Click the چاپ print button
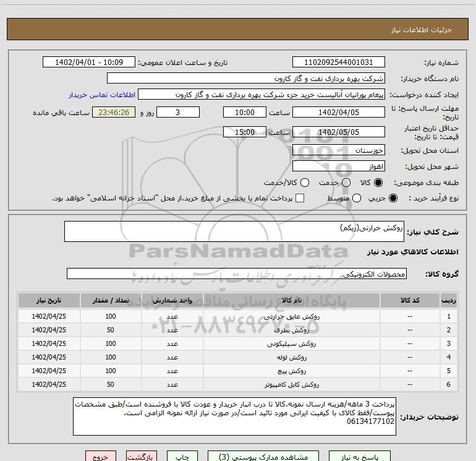This screenshot has width=476, height=461. 182,457
